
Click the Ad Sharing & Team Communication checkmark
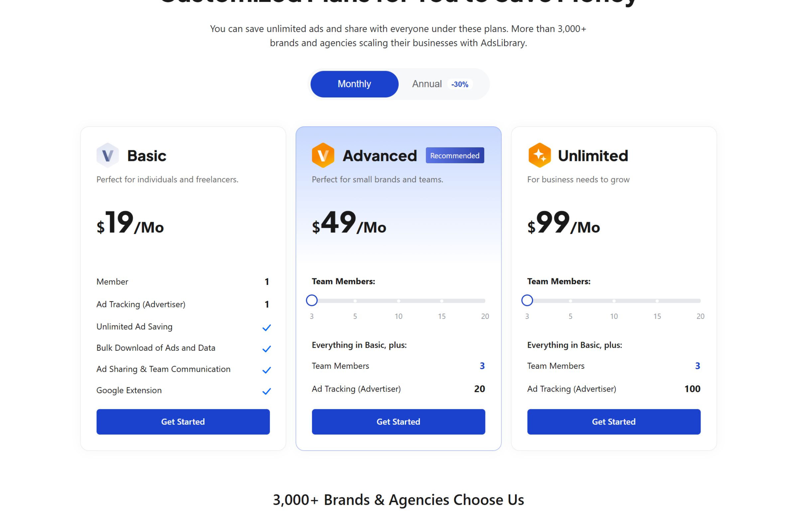[267, 370]
